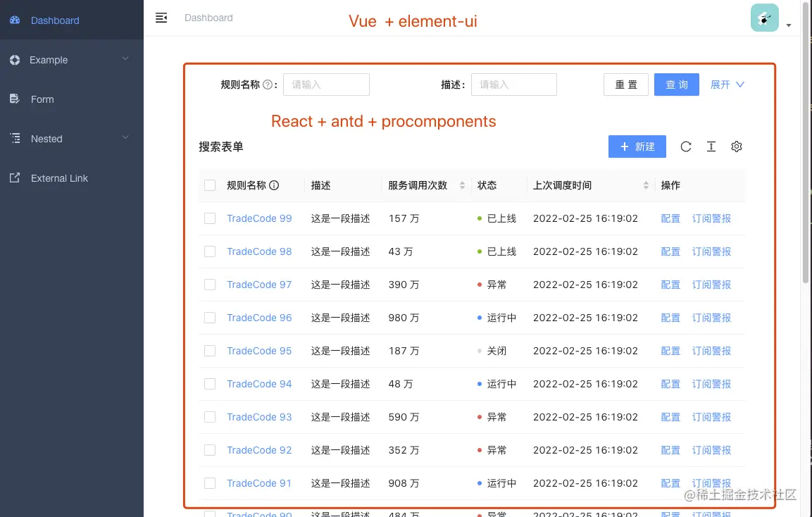Click the Dashboard breadcrumb
The width and height of the screenshot is (812, 517).
[208, 18]
